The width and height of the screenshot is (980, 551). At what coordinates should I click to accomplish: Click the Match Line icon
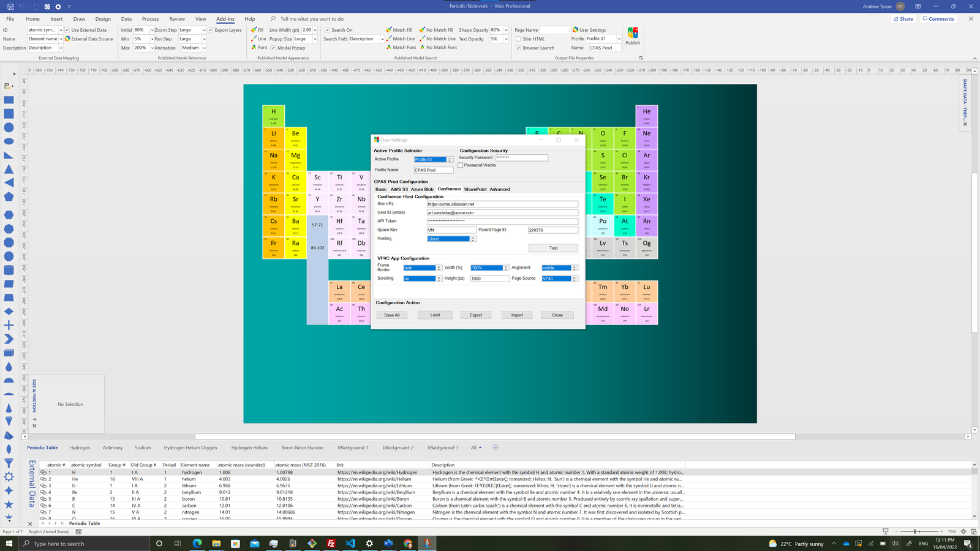(x=389, y=39)
